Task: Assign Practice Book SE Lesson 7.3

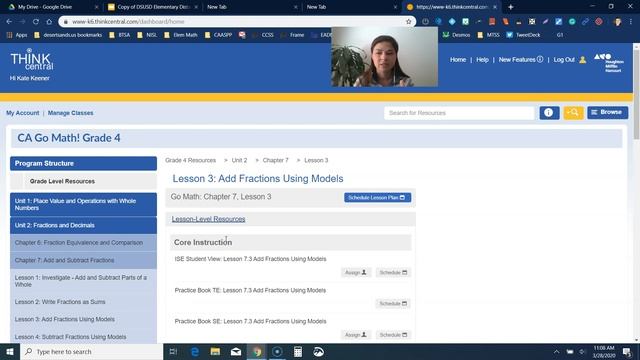Action: (x=356, y=335)
